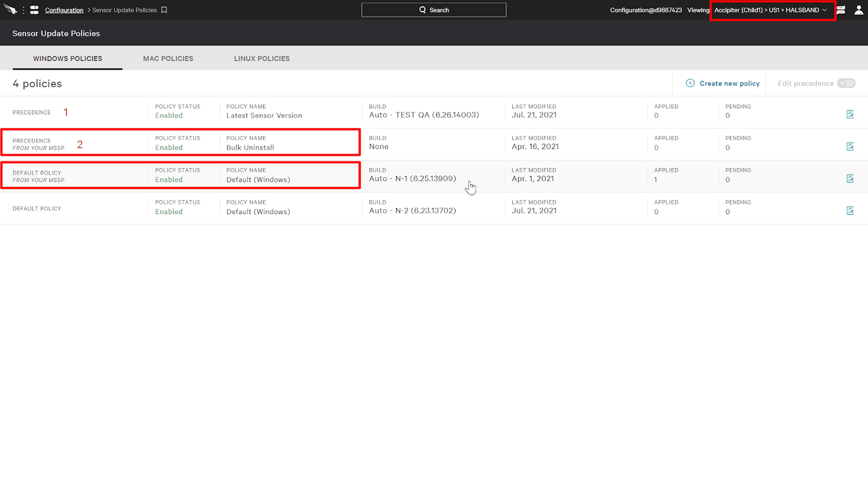Edit the Latest Sensor Version policy icon
The width and height of the screenshot is (868, 488).
850,114
